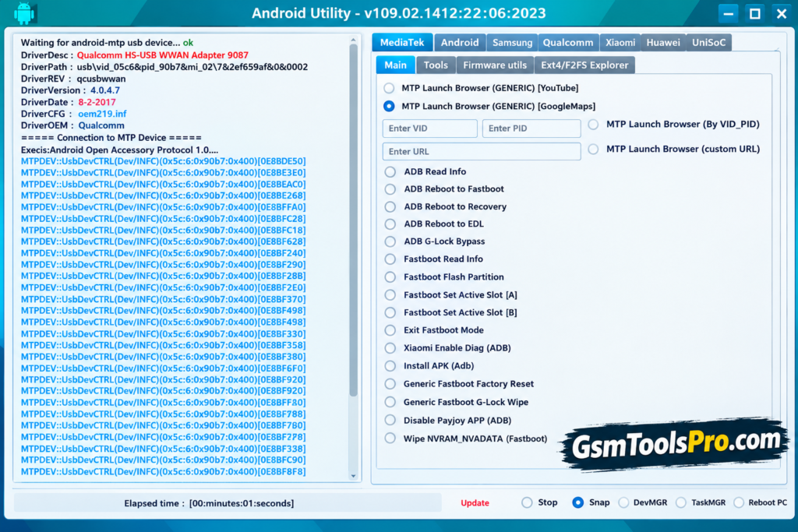This screenshot has width=798, height=532.
Task: Select ADB G-Lock Bypass
Action: click(x=390, y=241)
